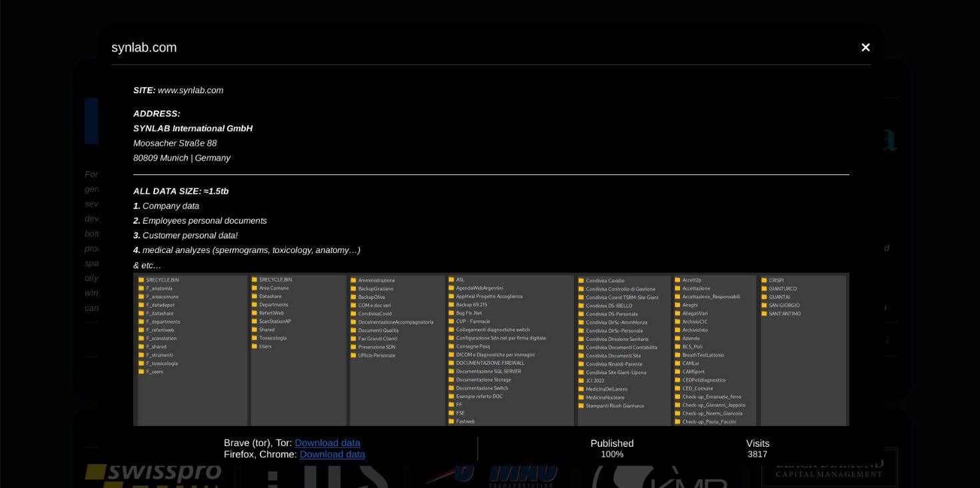Click the DOCUMENTAZIONE FIREWALL folder name
This screenshot has height=488, width=980.
point(490,363)
